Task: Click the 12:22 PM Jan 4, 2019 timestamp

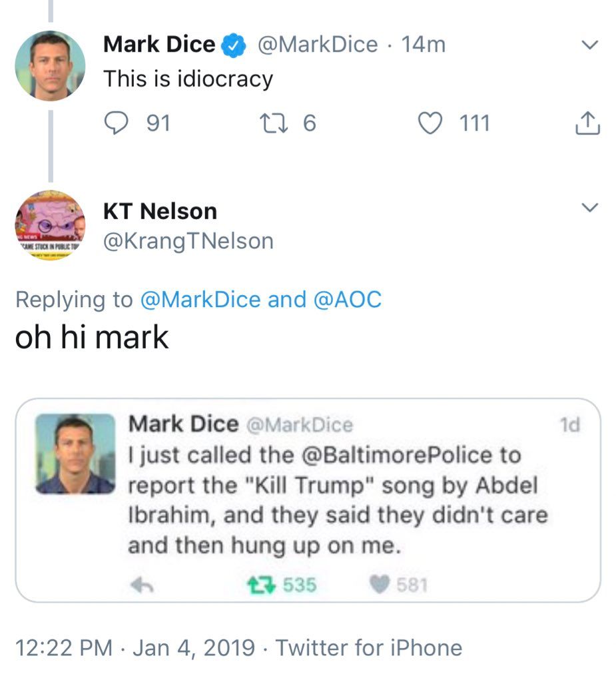Action: [x=135, y=647]
